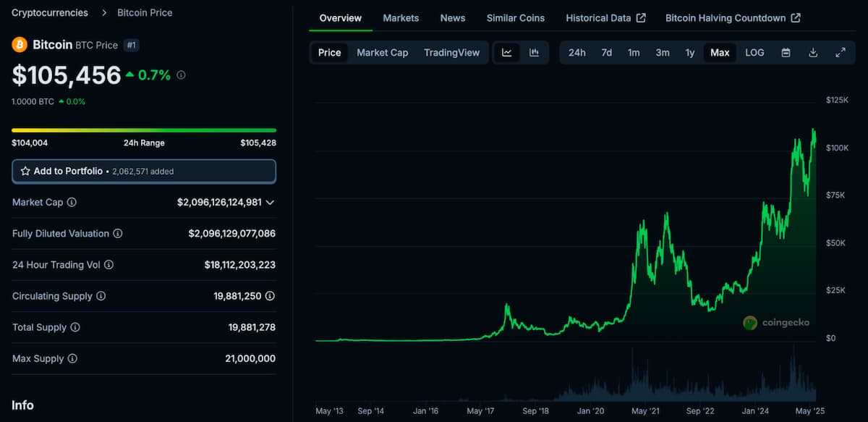This screenshot has width=868, height=422.
Task: Open Max Supply info icon
Action: [x=72, y=358]
